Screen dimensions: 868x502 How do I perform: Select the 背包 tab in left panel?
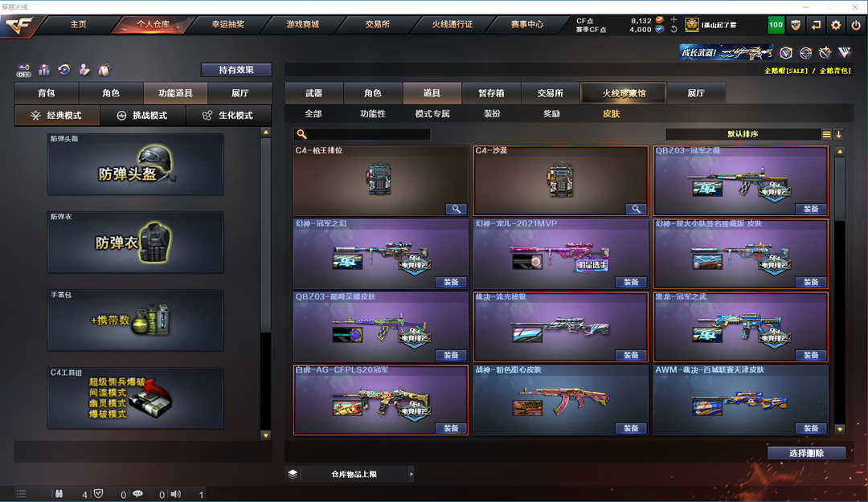(x=47, y=93)
